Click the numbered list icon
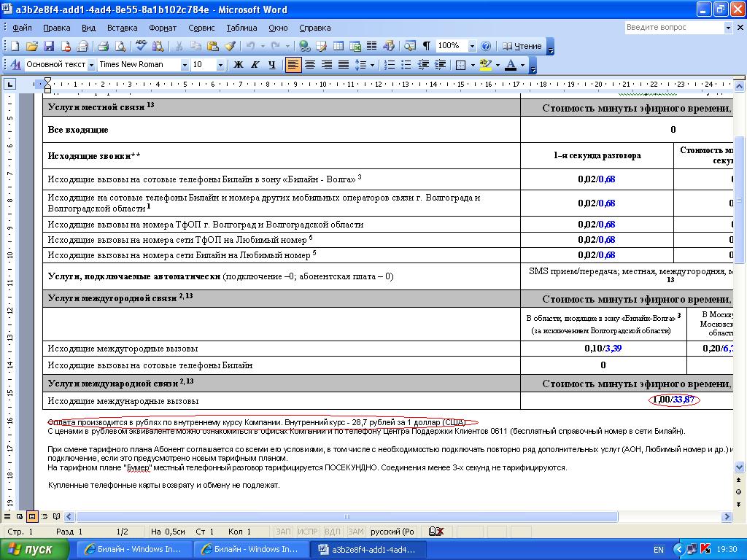 (390, 65)
